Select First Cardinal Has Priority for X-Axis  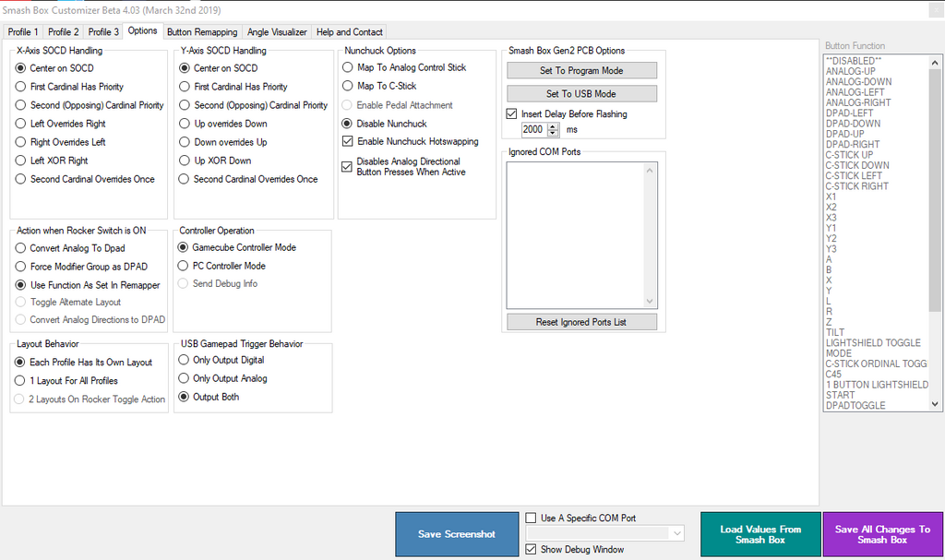coord(21,87)
